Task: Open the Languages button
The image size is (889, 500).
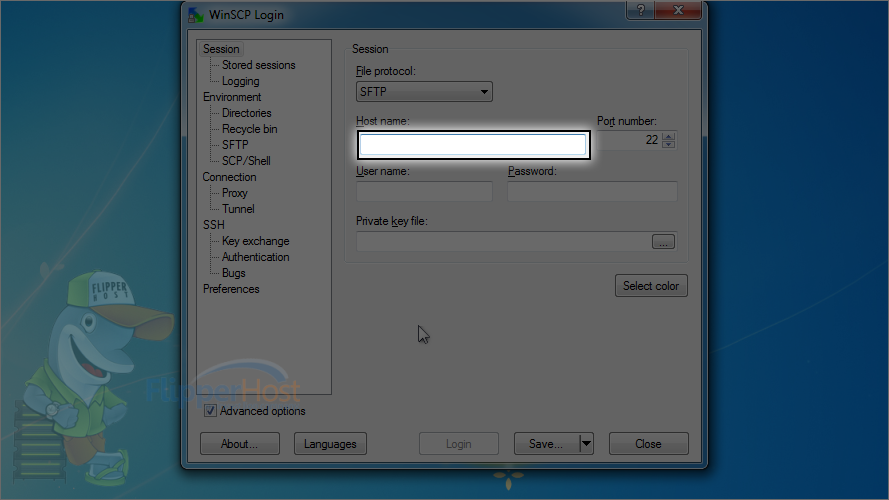Action: 330,444
